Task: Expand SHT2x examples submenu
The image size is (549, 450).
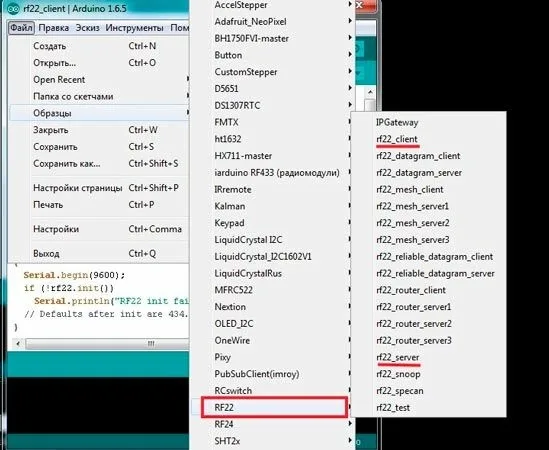Action: pyautogui.click(x=273, y=441)
